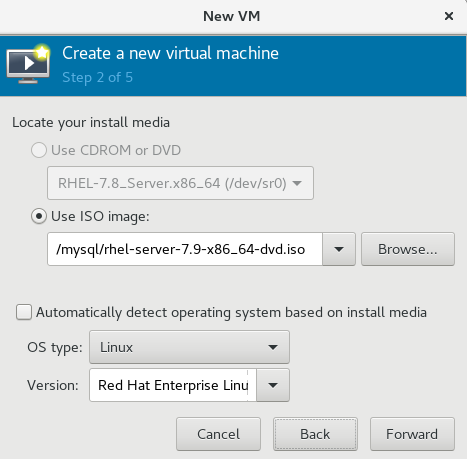467x459 pixels.
Task: Click the Browse... button
Action: (x=408, y=249)
